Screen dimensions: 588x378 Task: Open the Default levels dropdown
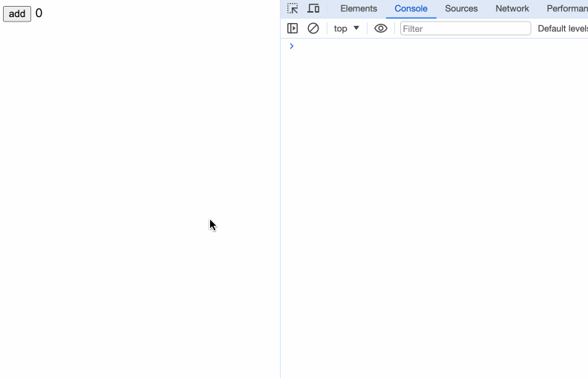click(563, 28)
